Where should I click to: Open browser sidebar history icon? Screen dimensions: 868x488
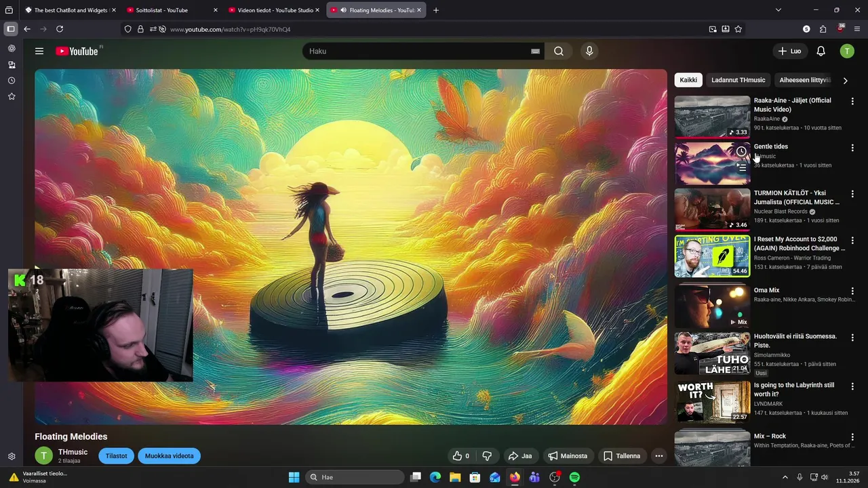pyautogui.click(x=12, y=81)
